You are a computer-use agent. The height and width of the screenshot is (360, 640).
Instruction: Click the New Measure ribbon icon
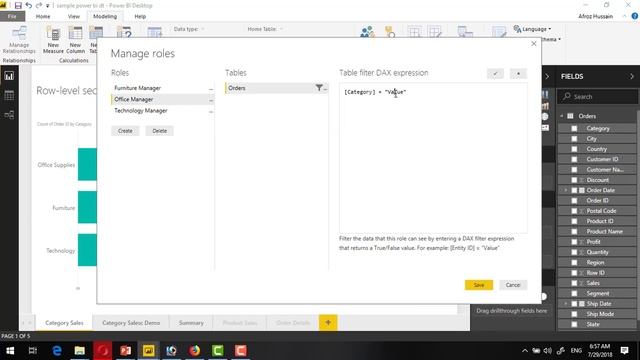point(53,40)
